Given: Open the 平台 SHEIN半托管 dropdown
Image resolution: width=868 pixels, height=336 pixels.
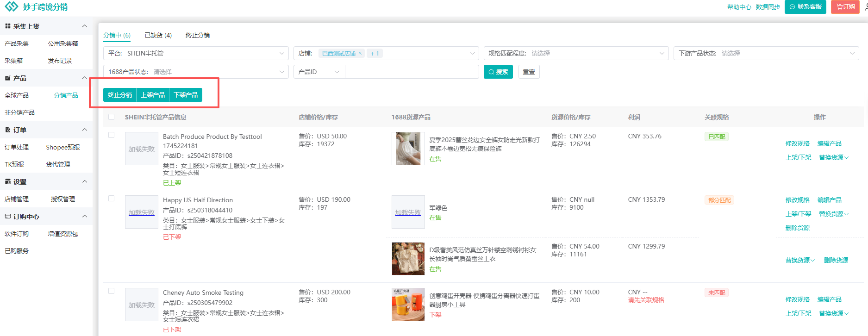Looking at the screenshot, I should (195, 54).
